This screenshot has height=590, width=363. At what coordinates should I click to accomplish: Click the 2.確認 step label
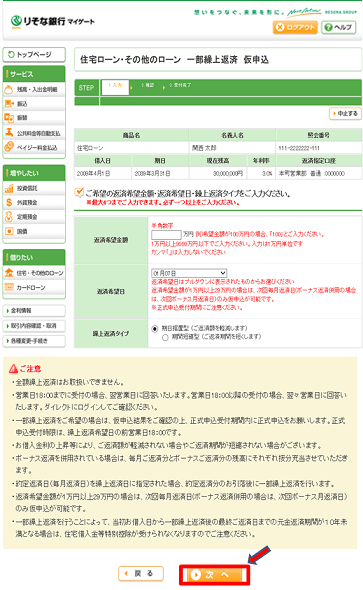[x=147, y=85]
